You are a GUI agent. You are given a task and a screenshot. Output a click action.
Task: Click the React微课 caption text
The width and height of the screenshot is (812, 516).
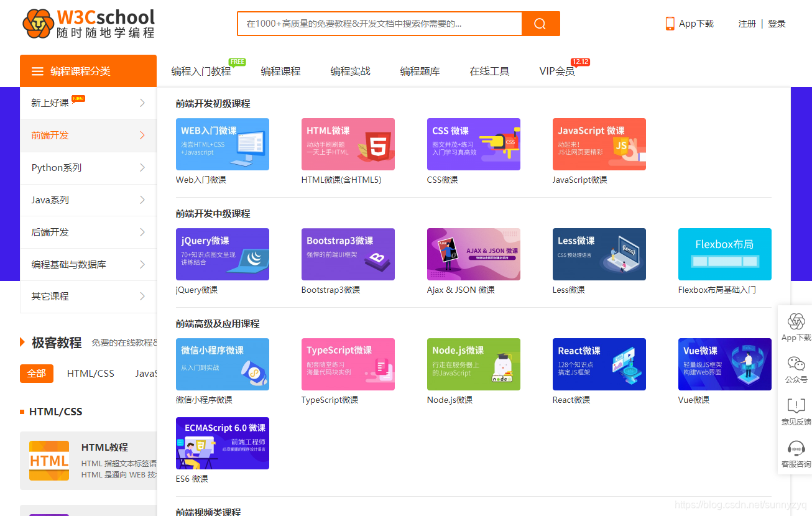(x=571, y=400)
